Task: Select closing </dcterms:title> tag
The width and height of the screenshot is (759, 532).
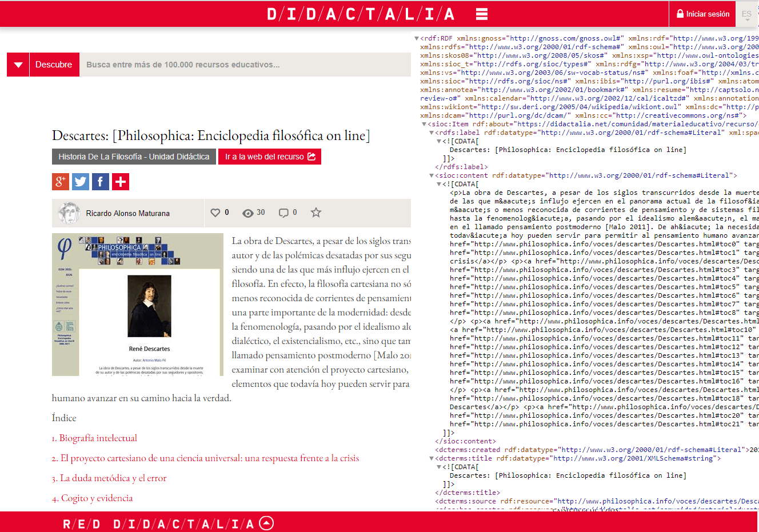Action: tap(468, 493)
